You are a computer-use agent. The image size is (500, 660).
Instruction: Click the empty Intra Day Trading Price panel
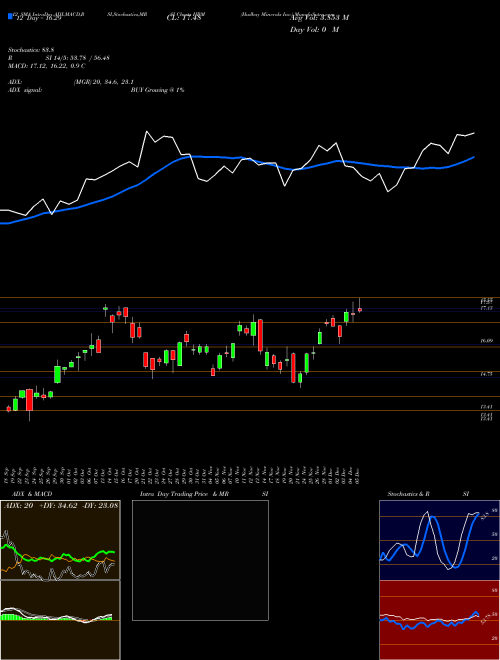pyautogui.click(x=200, y=560)
